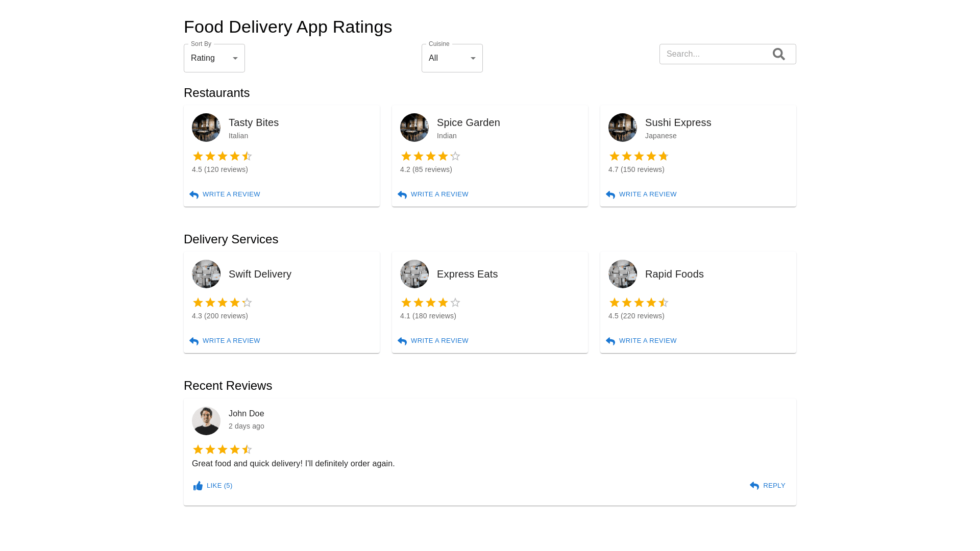Write a review for Sushi Express
This screenshot has width=980, height=551.
(x=641, y=194)
